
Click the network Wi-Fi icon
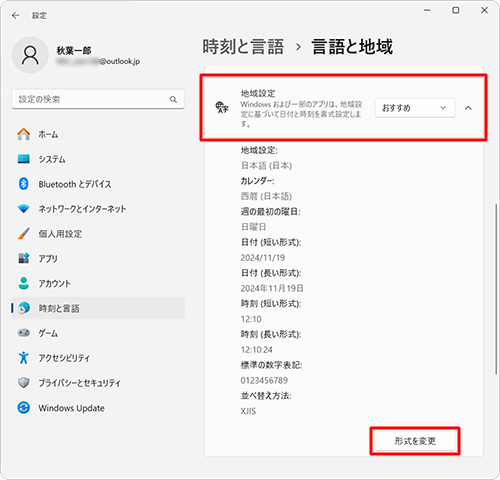click(x=24, y=209)
